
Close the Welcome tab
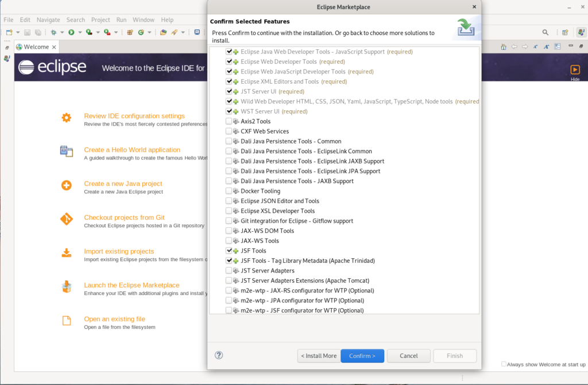(54, 47)
